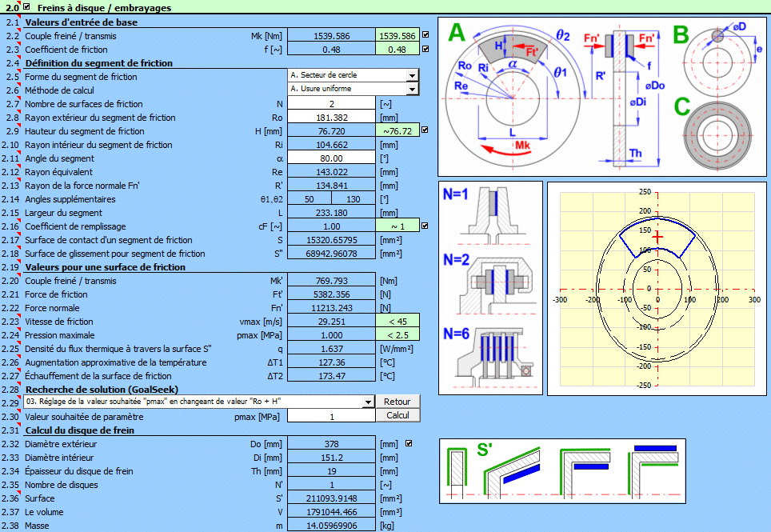Screen dimensions: 771x532
Task: Click the S' surface illustration panel
Action: (x=562, y=471)
